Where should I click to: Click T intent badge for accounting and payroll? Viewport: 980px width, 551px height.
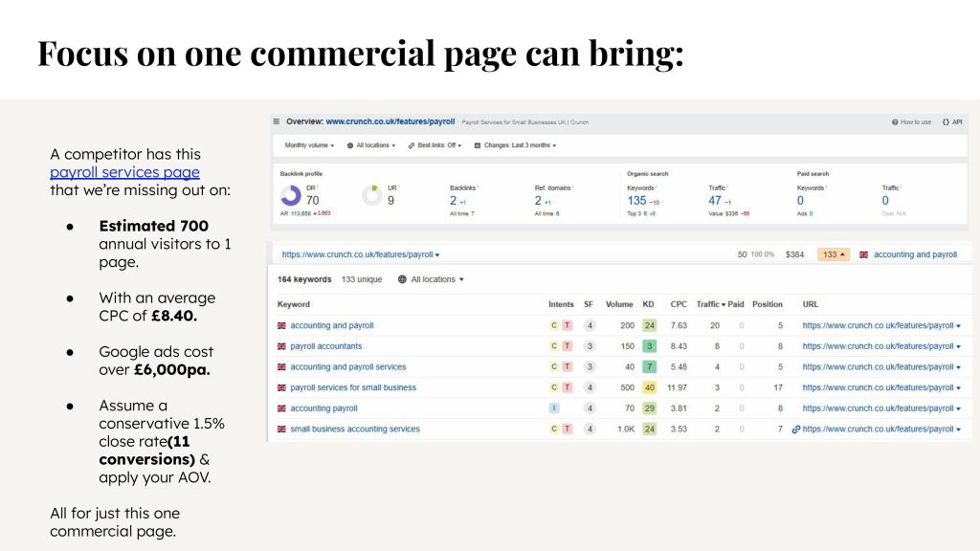click(567, 325)
